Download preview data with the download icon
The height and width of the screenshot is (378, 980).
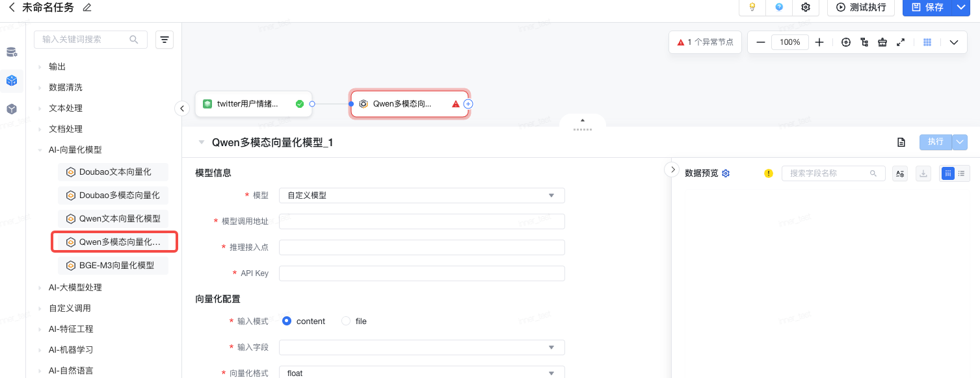(x=923, y=173)
